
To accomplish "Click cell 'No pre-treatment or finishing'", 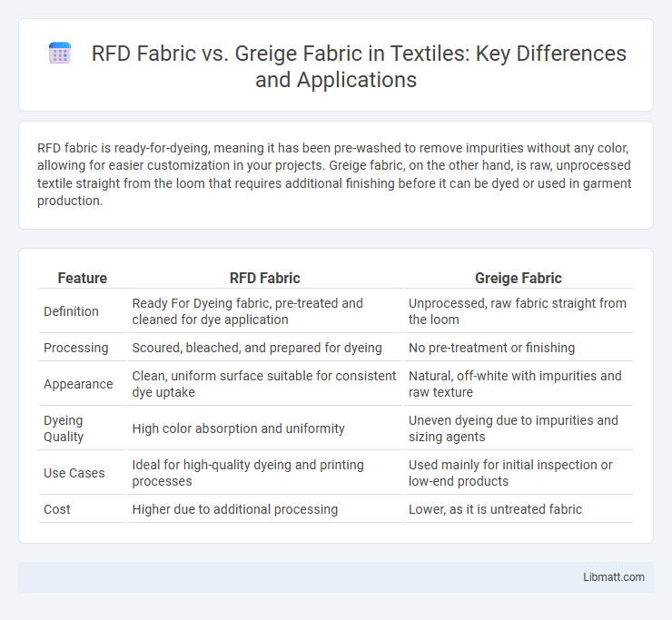I will (519, 348).
